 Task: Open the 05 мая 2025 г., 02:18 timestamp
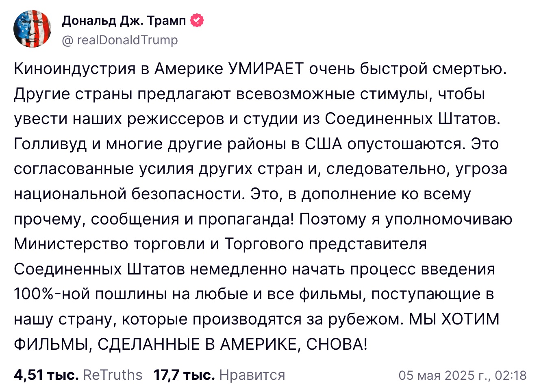463,375
